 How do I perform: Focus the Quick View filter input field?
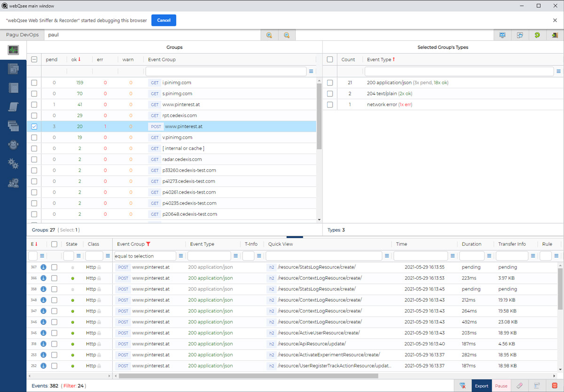coord(324,256)
